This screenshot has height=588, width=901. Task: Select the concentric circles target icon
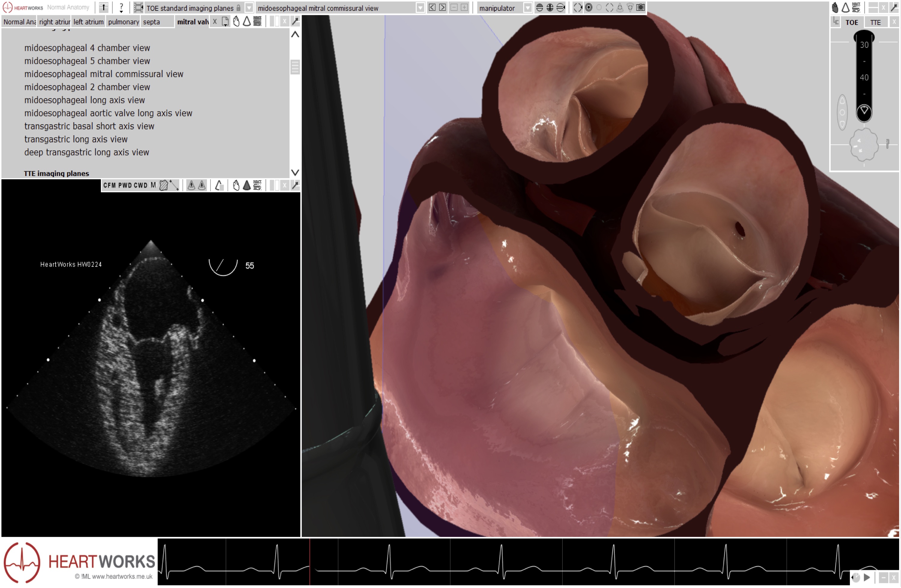(x=589, y=8)
